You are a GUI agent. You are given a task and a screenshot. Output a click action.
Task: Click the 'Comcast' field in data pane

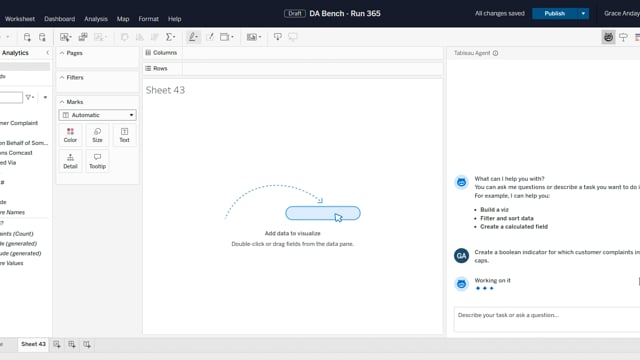(16, 153)
